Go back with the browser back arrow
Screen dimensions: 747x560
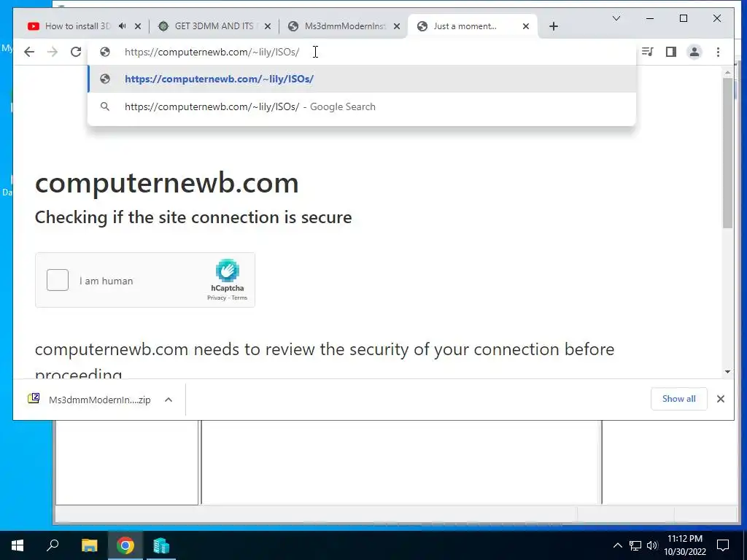pyautogui.click(x=29, y=52)
